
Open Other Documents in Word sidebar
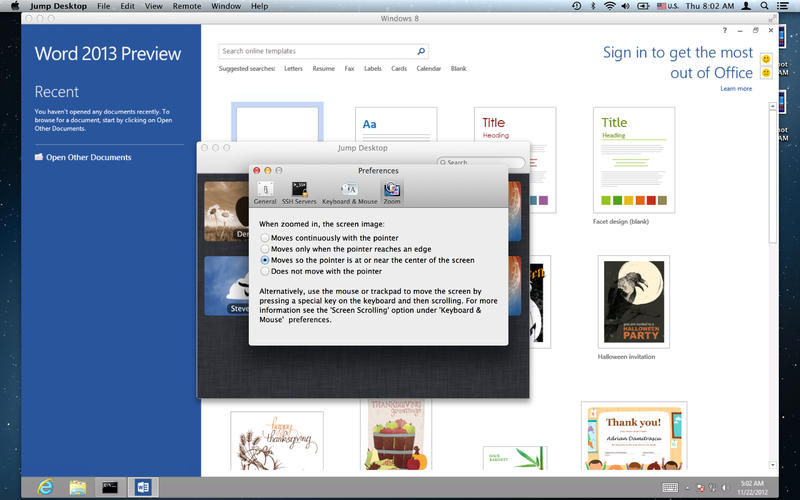(x=83, y=157)
